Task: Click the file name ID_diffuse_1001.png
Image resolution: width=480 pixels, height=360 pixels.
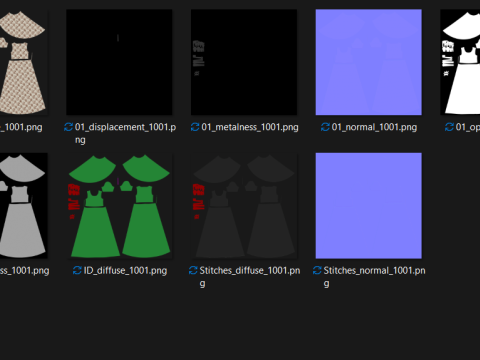Action: click(x=125, y=270)
